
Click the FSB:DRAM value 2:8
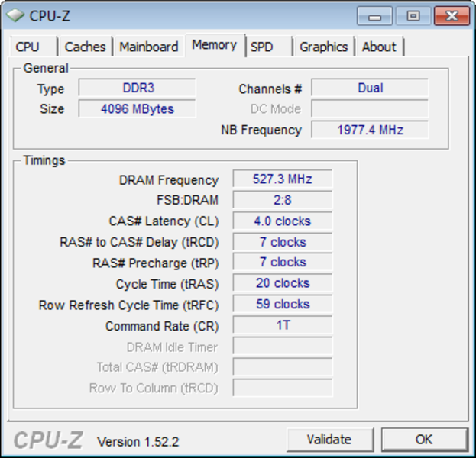tap(283, 200)
